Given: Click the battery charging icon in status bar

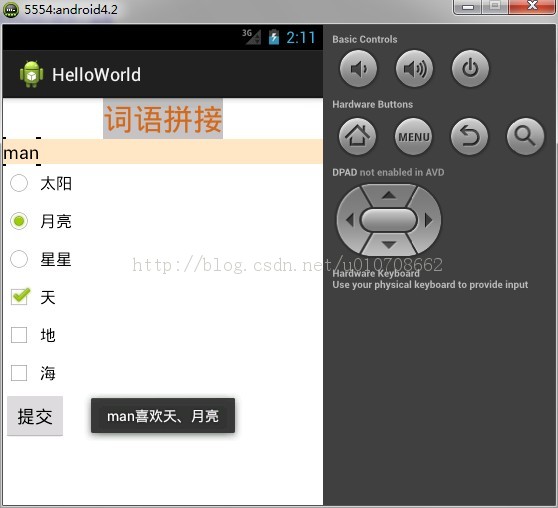Looking at the screenshot, I should (274, 37).
